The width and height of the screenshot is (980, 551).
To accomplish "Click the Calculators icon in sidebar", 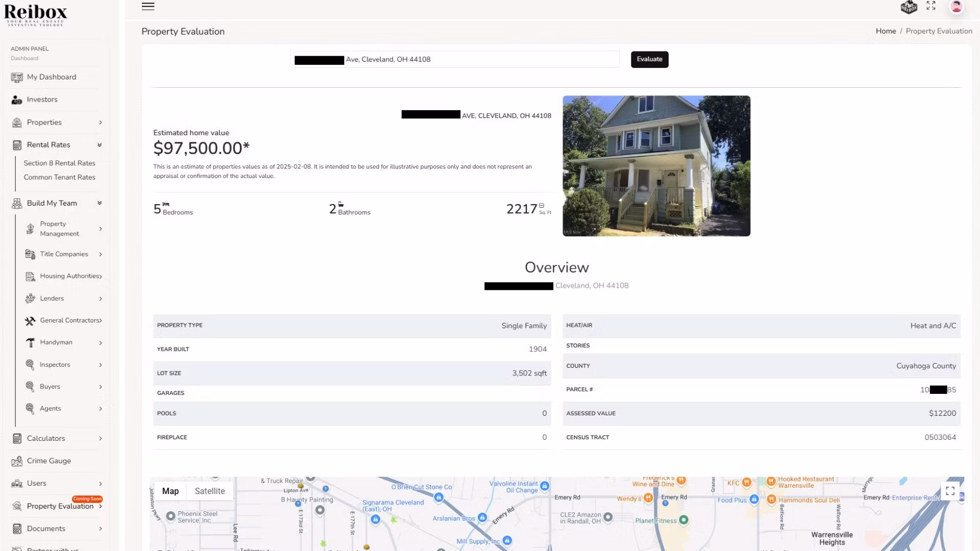I will coord(17,439).
